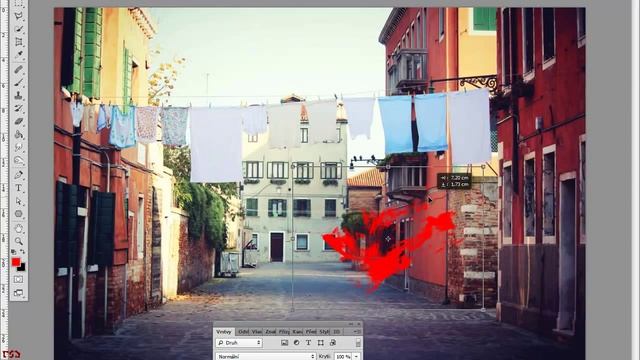This screenshot has width=640, height=360.
Task: Open the red foreground color picker
Action: [x=16, y=262]
